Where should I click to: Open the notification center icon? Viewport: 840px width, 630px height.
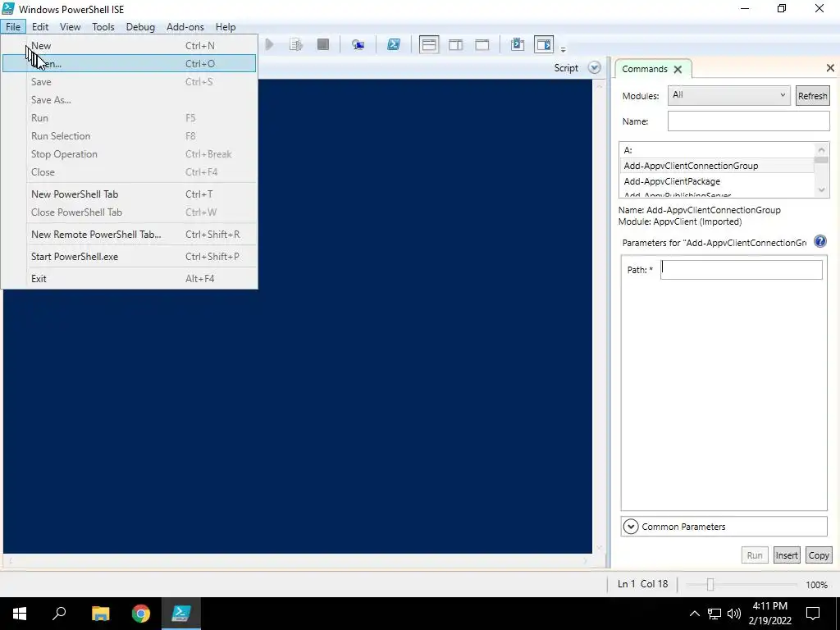813,614
